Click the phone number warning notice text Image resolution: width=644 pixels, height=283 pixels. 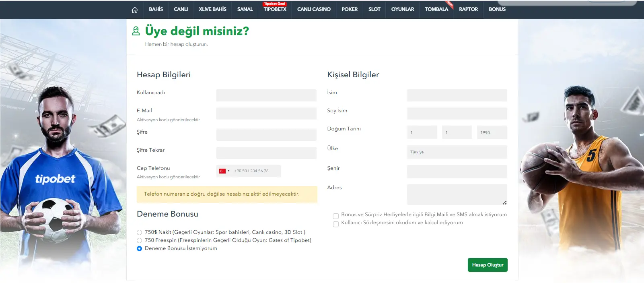[222, 194]
